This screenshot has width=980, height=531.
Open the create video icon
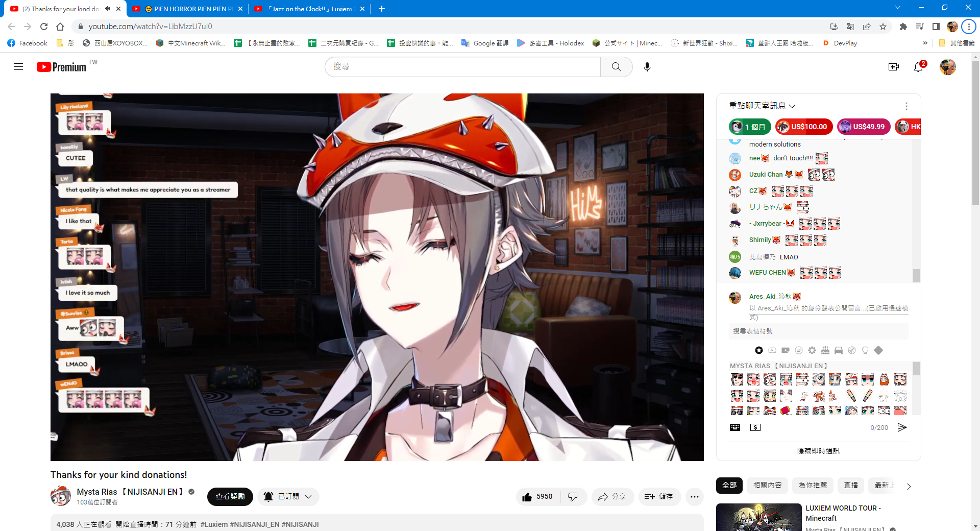point(894,67)
